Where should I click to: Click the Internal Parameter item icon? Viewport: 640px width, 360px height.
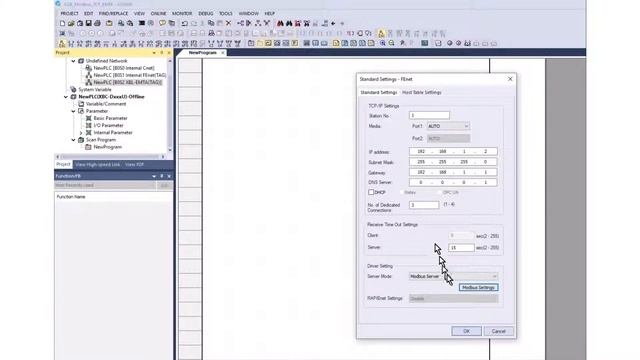[x=88, y=133]
